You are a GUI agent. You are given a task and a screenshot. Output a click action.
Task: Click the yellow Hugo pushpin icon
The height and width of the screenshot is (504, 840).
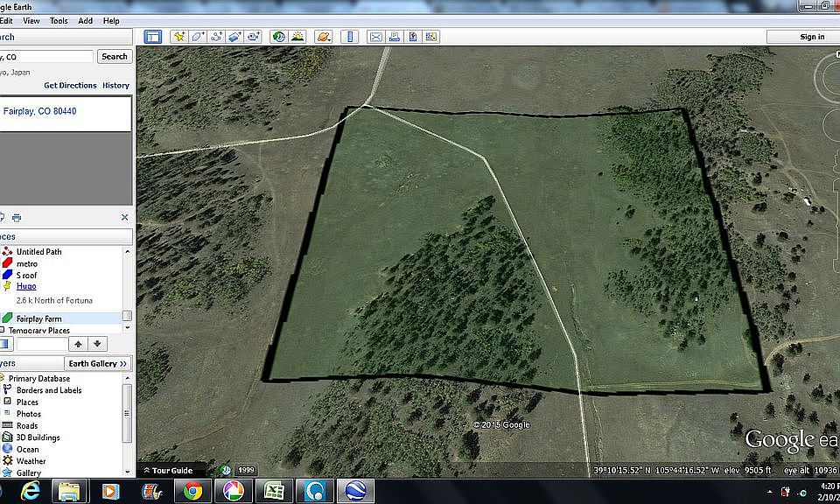pos(7,286)
